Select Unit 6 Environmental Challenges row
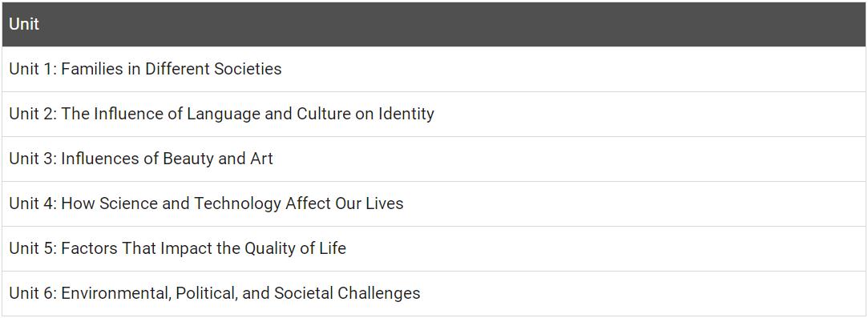 point(434,293)
